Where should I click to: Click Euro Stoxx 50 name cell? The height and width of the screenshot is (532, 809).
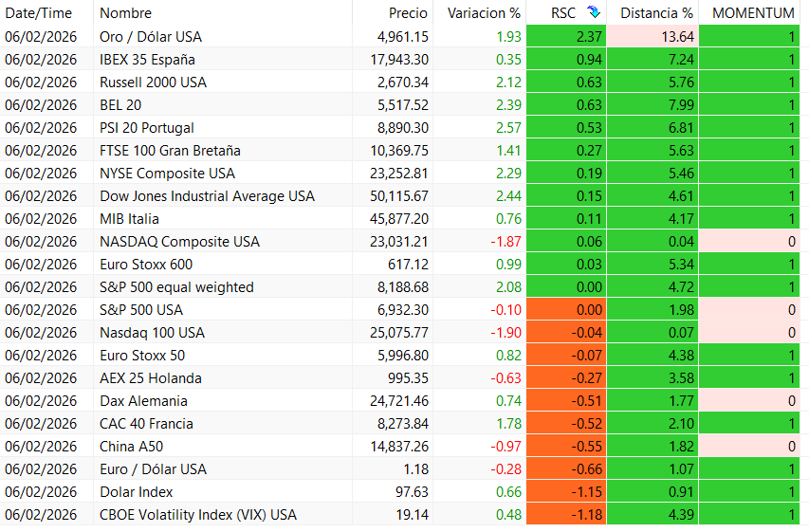pos(142,355)
